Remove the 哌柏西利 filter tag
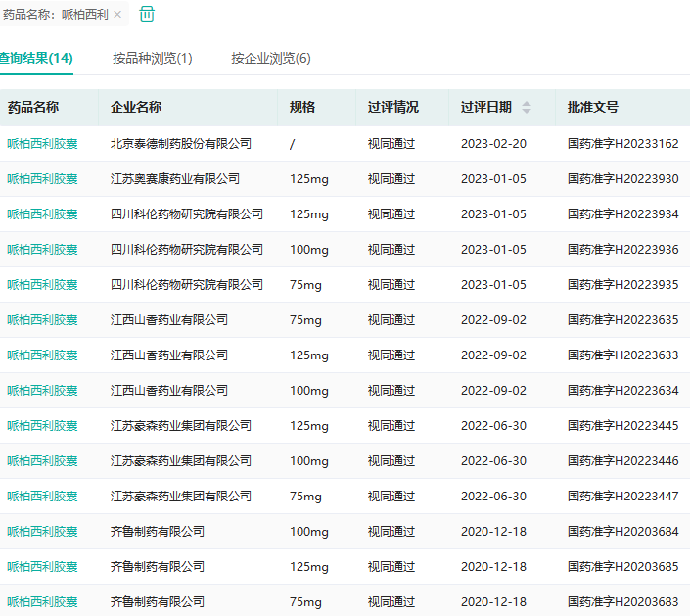690x616 pixels. tap(117, 15)
